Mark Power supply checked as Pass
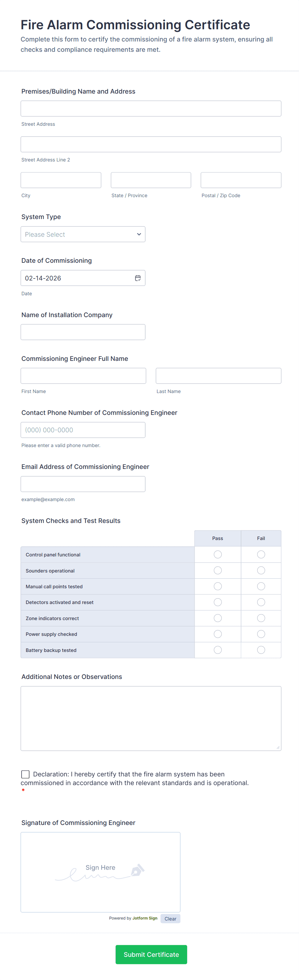 click(218, 634)
